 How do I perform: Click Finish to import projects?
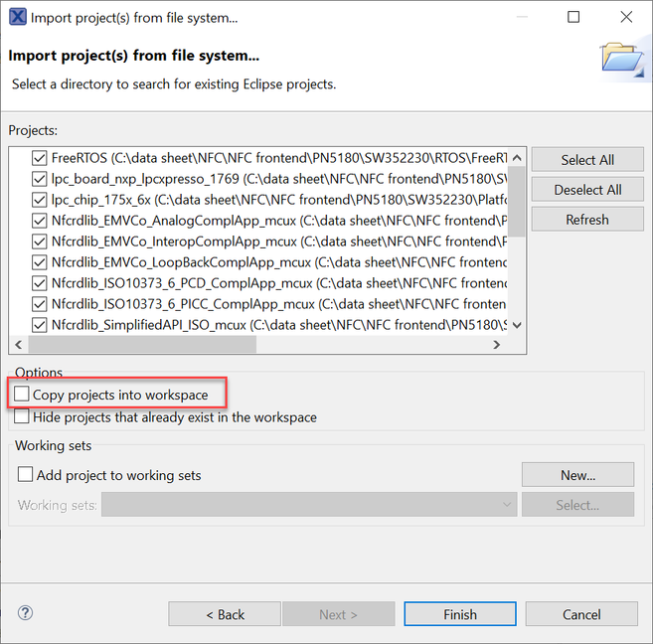click(x=459, y=614)
